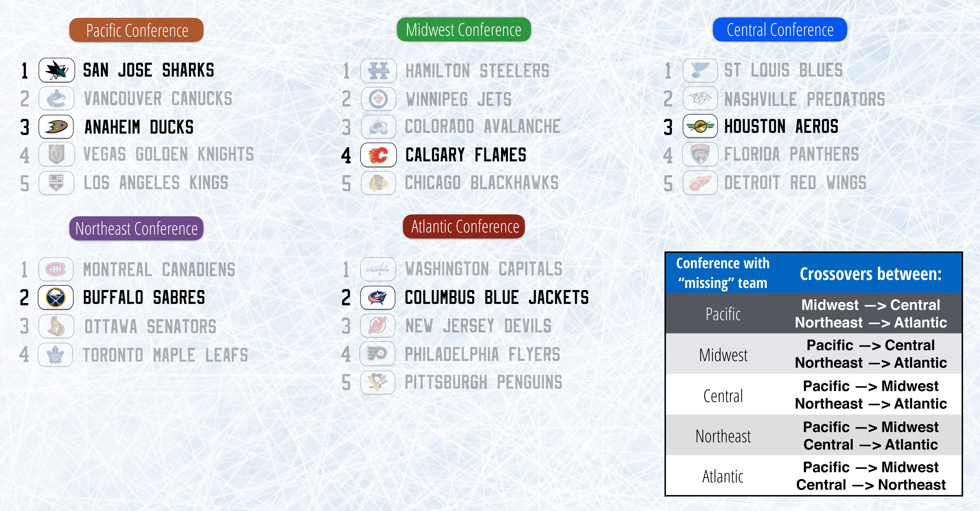
Task: Click the Midwest Conference green label
Action: 463,30
